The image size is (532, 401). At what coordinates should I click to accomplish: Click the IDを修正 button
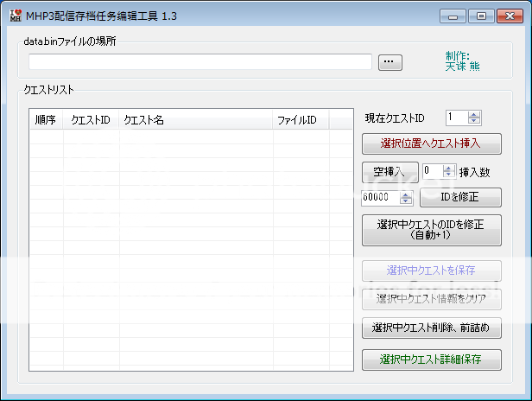click(x=460, y=197)
